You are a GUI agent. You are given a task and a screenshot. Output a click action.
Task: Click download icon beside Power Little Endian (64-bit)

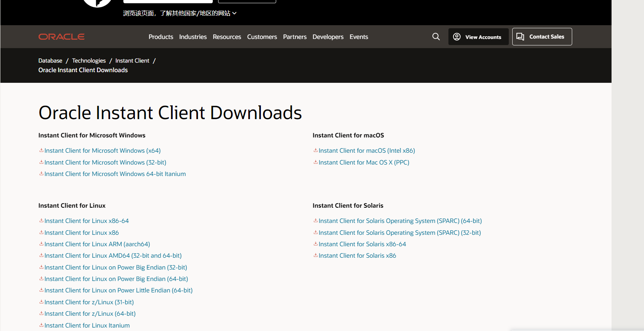click(41, 290)
